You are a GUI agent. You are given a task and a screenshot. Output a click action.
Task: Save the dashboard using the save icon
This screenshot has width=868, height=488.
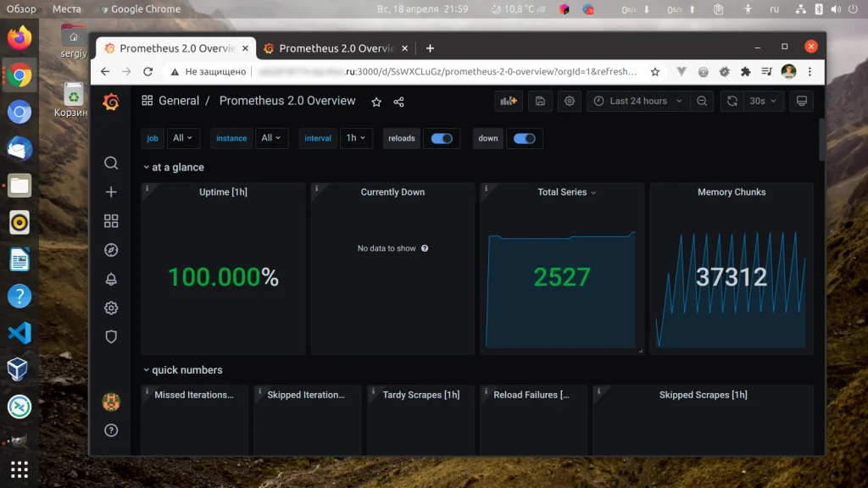pos(539,101)
